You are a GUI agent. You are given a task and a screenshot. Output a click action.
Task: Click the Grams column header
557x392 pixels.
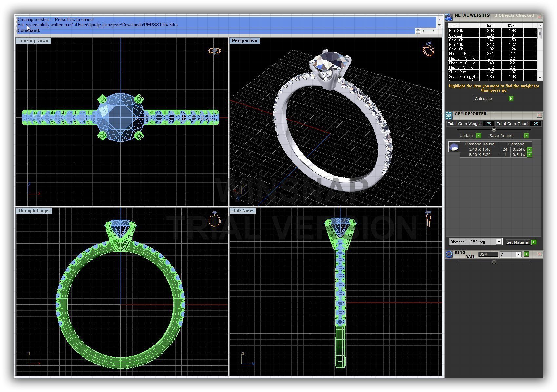(490, 26)
